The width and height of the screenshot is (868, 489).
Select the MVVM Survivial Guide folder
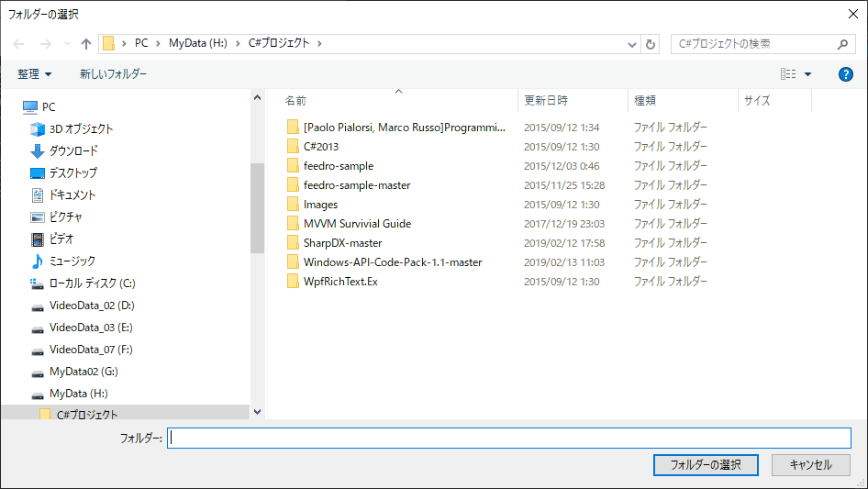[357, 224]
